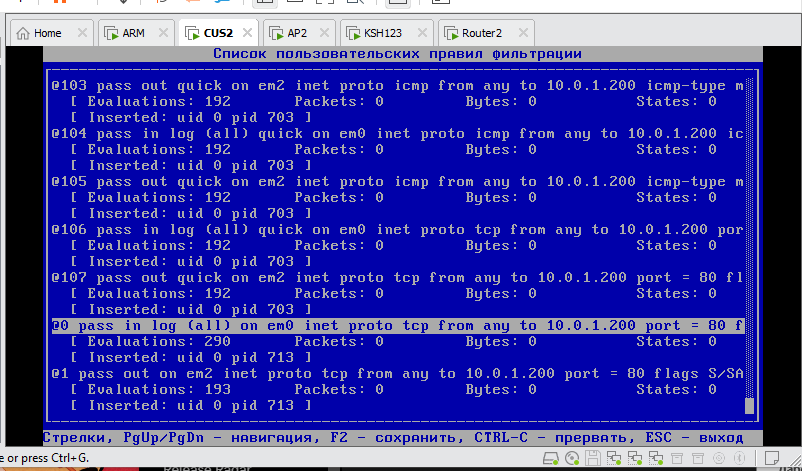This screenshot has height=471, width=802.
Task: Close the ARM tab
Action: (163, 33)
